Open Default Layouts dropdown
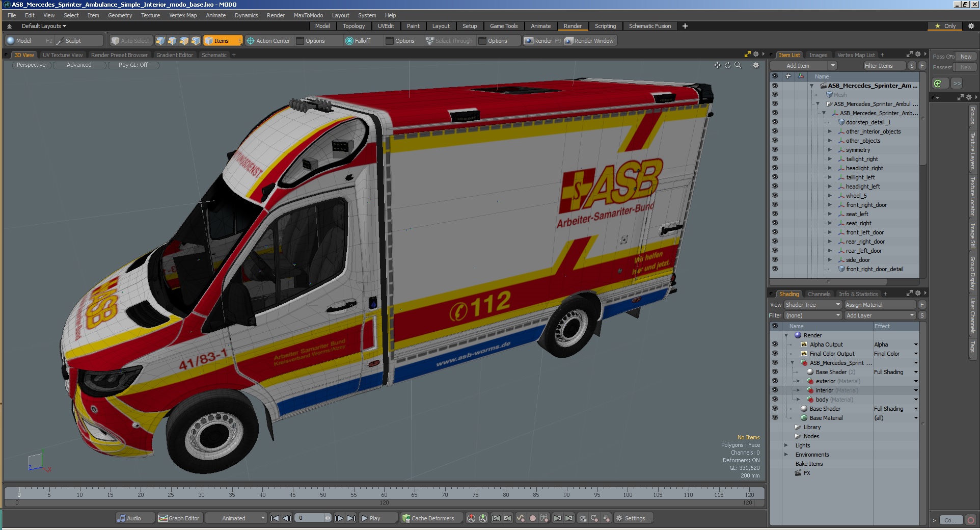The width and height of the screenshot is (980, 530). click(44, 26)
